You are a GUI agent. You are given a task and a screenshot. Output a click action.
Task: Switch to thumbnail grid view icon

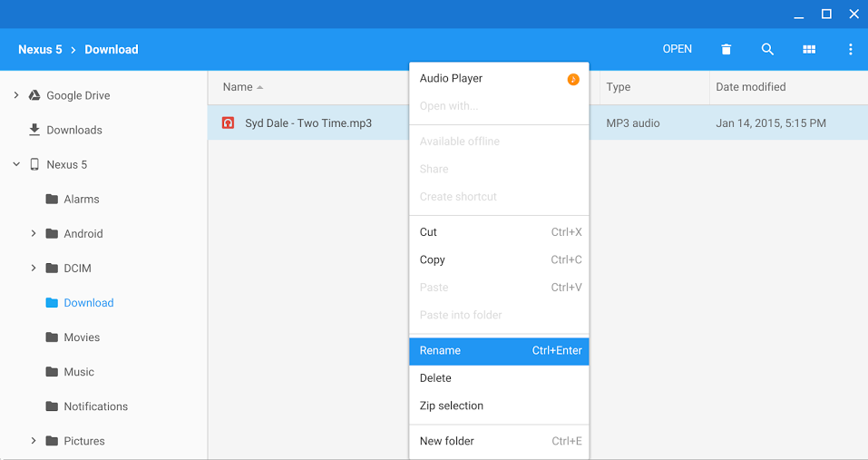click(809, 49)
